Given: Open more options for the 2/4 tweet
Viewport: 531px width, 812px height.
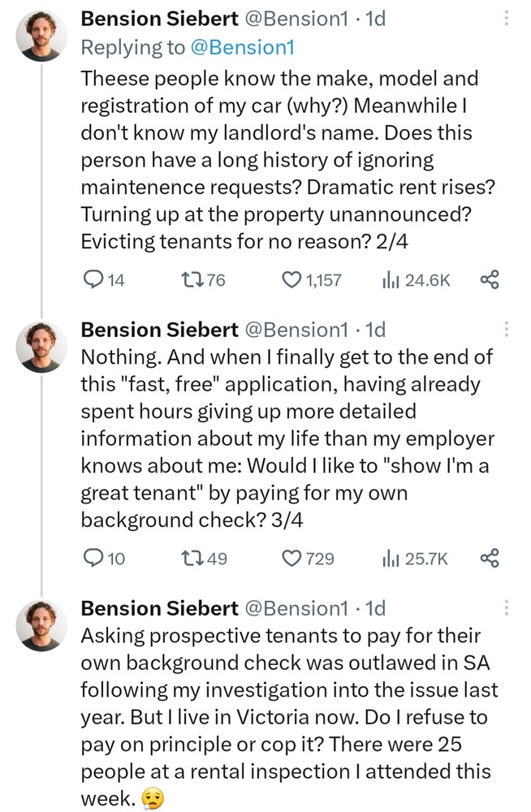Looking at the screenshot, I should [507, 19].
